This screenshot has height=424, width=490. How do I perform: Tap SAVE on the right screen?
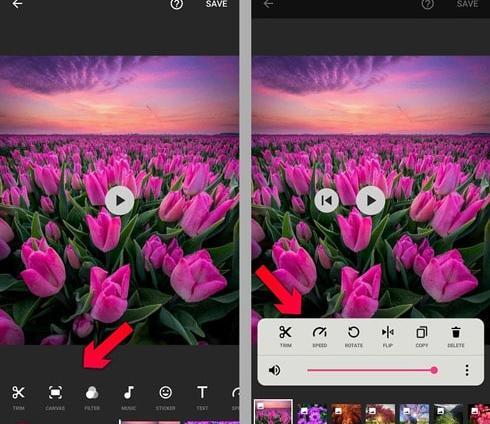[467, 4]
